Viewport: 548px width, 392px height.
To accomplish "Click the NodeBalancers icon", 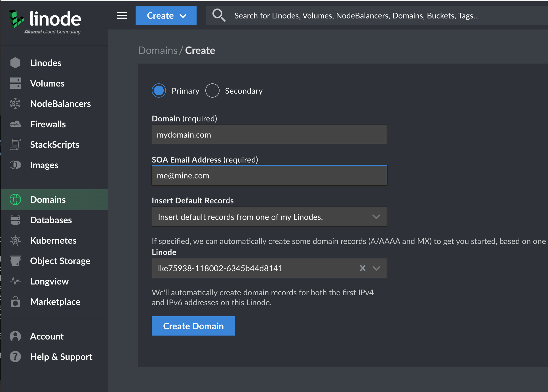I will [15, 104].
